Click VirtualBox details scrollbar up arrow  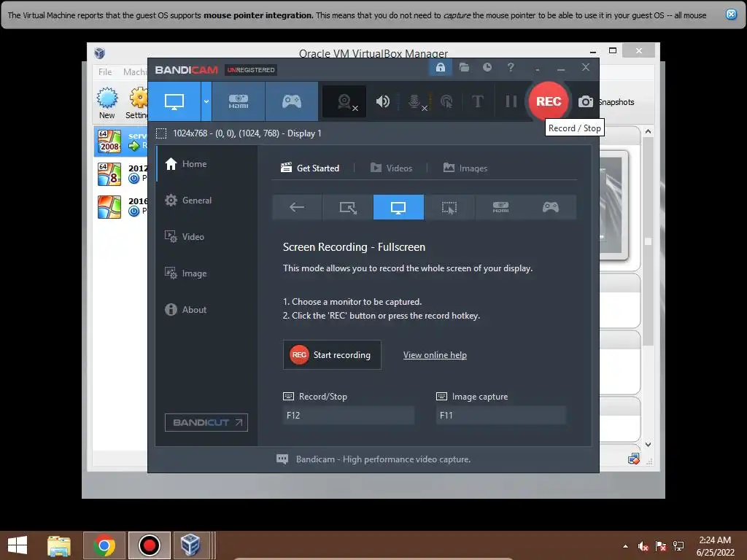point(648,131)
